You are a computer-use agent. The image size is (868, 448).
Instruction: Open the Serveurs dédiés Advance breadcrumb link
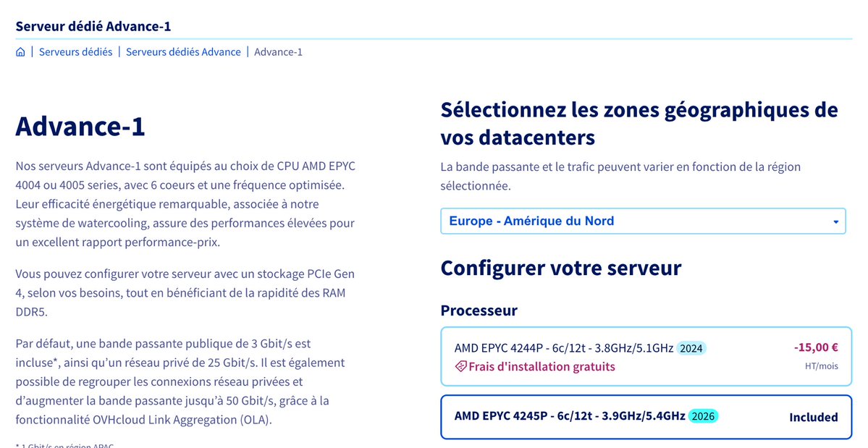[183, 52]
